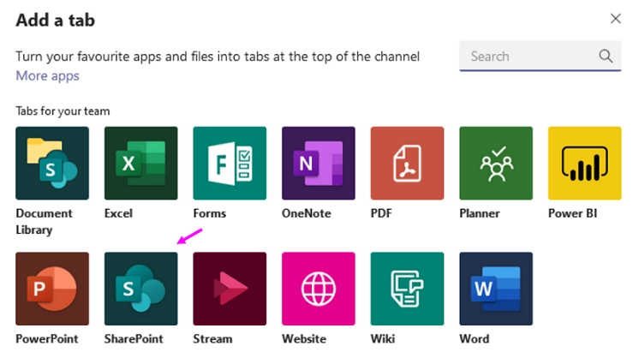
Task: Open the OneNote app tile
Action: click(x=319, y=163)
